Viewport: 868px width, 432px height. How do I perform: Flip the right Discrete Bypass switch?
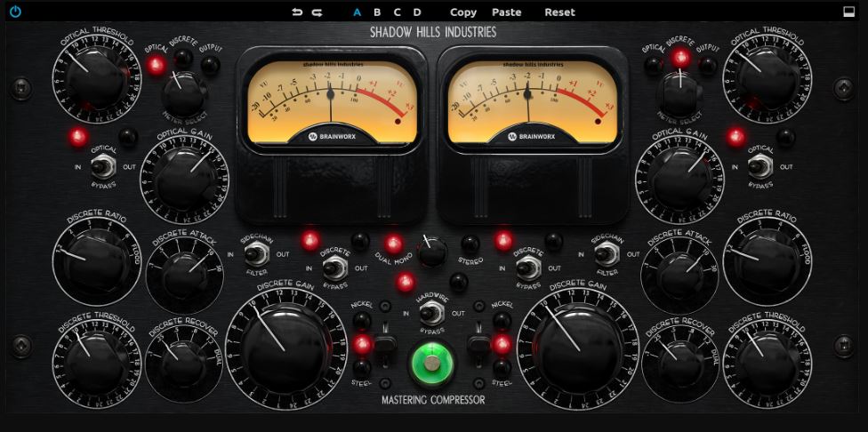528,268
